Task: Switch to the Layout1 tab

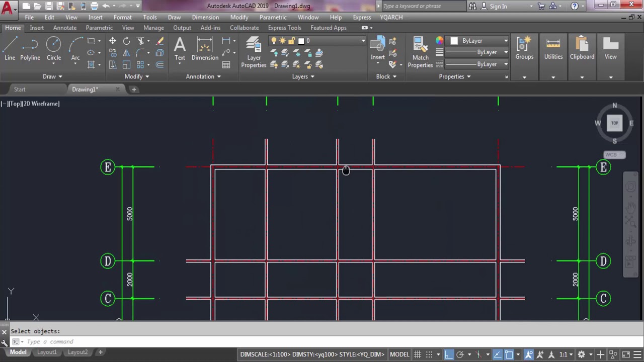Action: pos(47,352)
